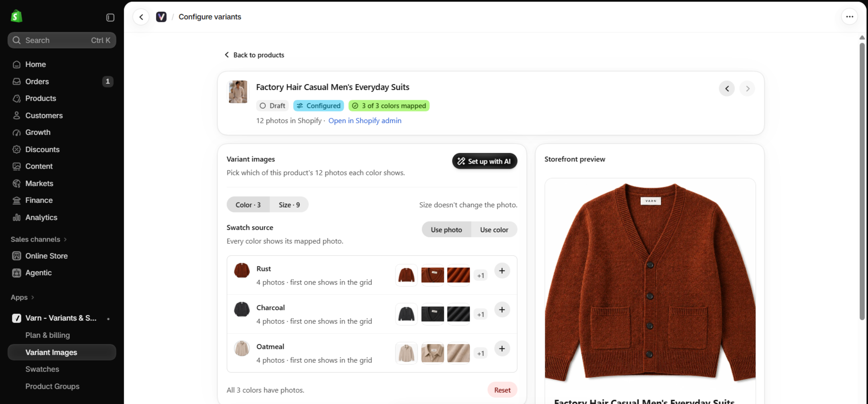Viewport: 868px width, 404px height.
Task: Click the Rust color swatch circle
Action: (242, 270)
